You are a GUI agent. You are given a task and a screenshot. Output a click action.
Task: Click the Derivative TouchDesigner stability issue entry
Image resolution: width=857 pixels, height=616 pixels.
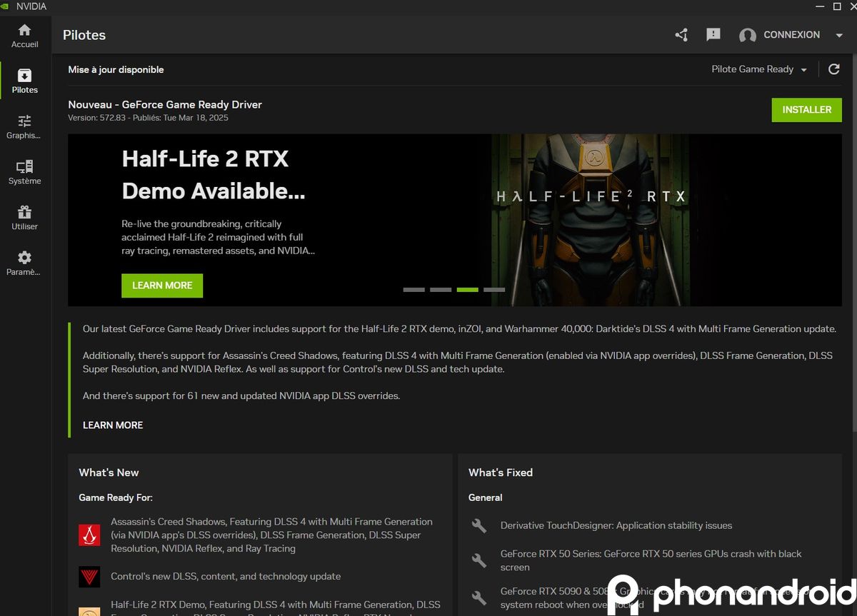click(x=616, y=526)
